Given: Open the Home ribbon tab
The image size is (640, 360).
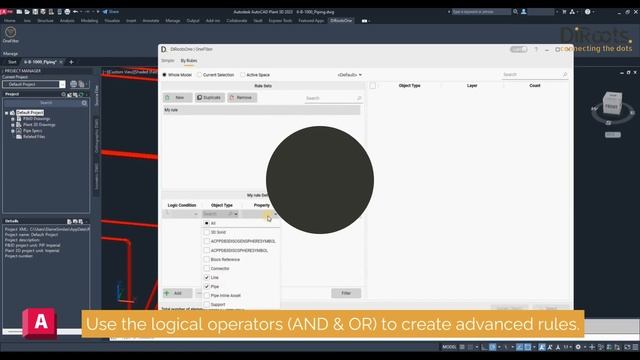Looking at the screenshot, I should (10, 20).
